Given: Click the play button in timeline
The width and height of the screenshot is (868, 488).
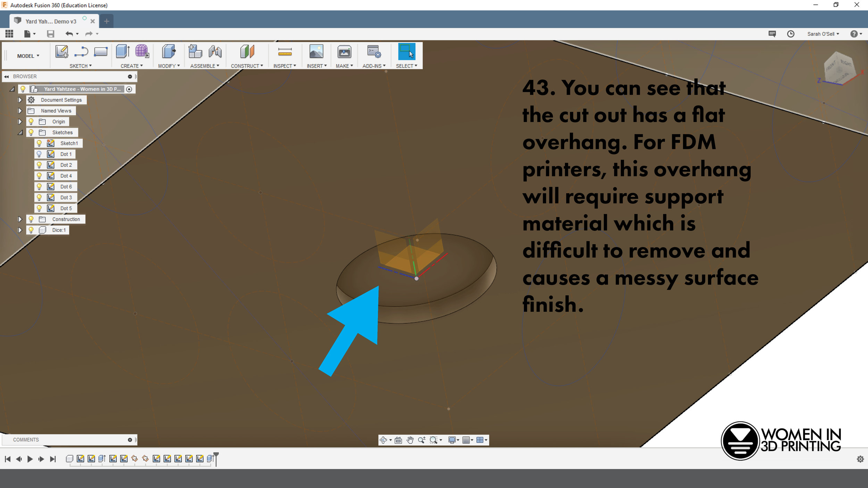Looking at the screenshot, I should tap(30, 458).
